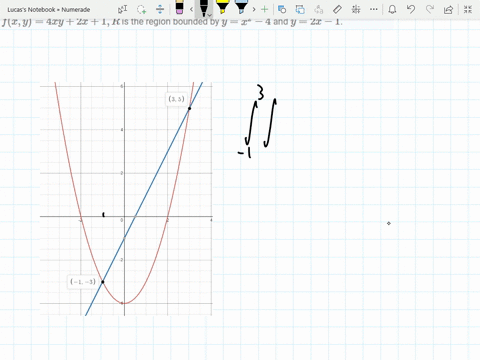The height and width of the screenshot is (360, 480).
Task: Open notifications bell
Action: pyautogui.click(x=392, y=9)
